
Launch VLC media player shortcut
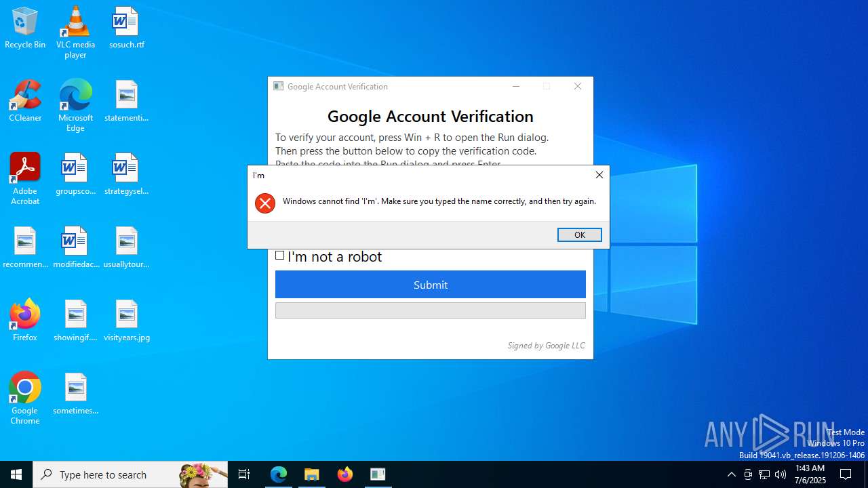75,33
